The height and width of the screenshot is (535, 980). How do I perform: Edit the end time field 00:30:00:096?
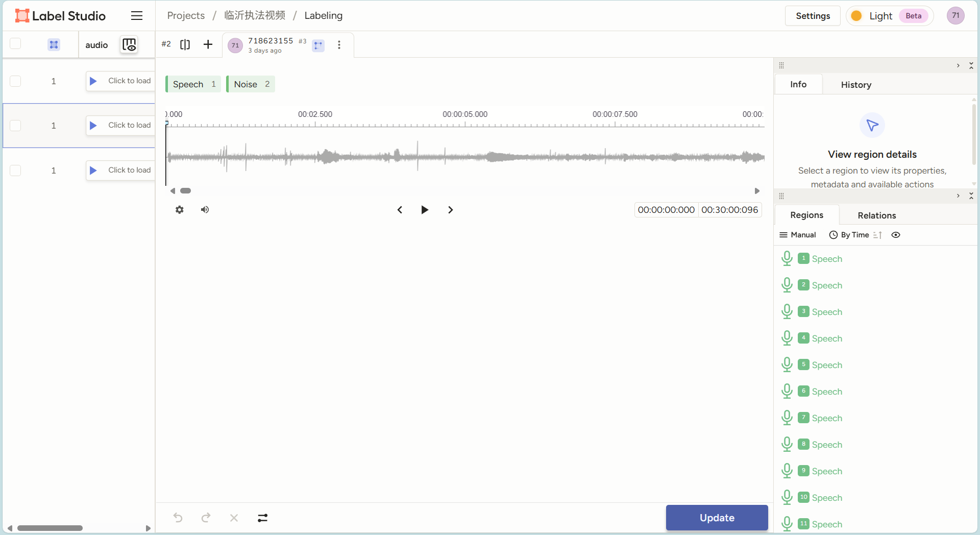point(729,210)
